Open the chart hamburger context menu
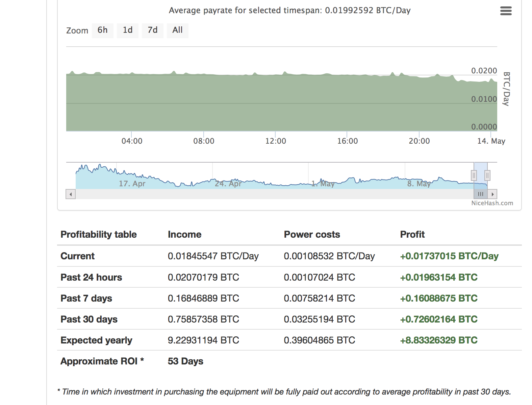The image size is (532, 405). (506, 11)
